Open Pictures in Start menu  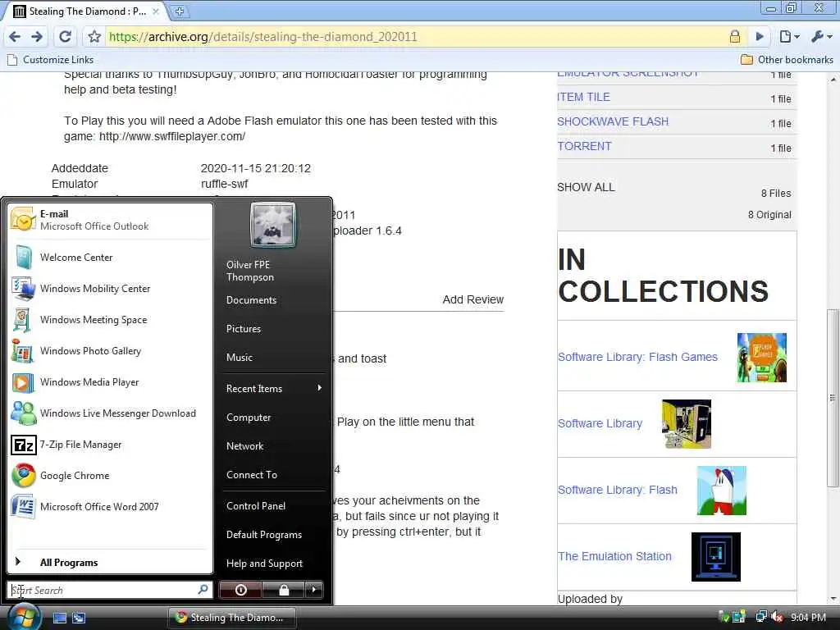click(244, 329)
